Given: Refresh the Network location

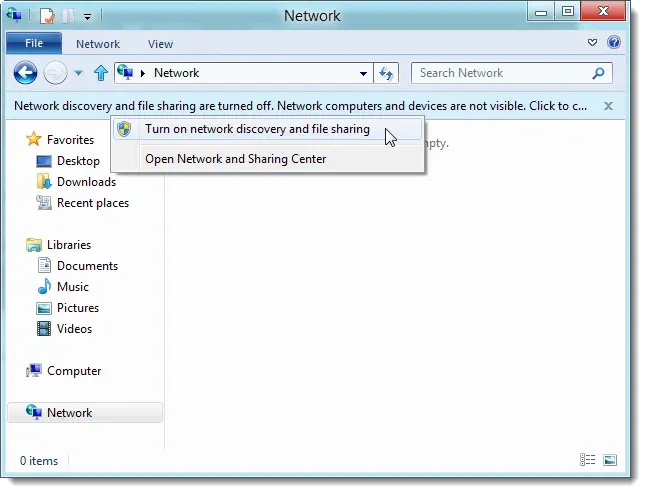Looking at the screenshot, I should (x=386, y=73).
